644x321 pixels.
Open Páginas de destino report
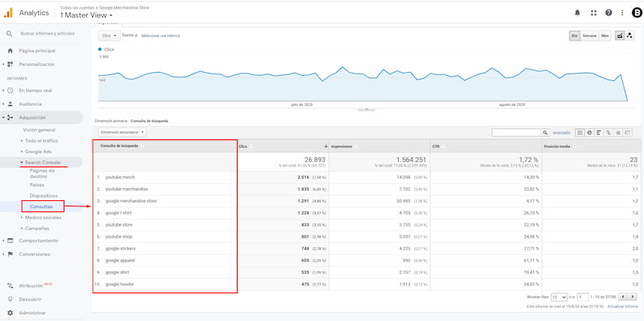(42, 173)
